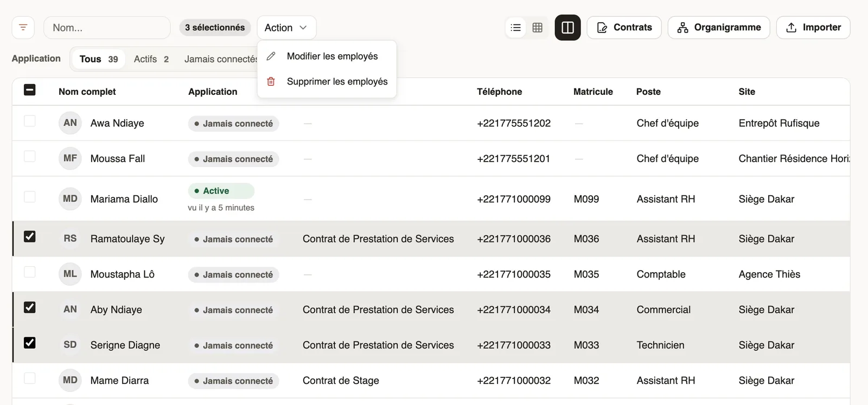Open the Jamais connectés tab
This screenshot has height=405, width=868.
(x=220, y=59)
